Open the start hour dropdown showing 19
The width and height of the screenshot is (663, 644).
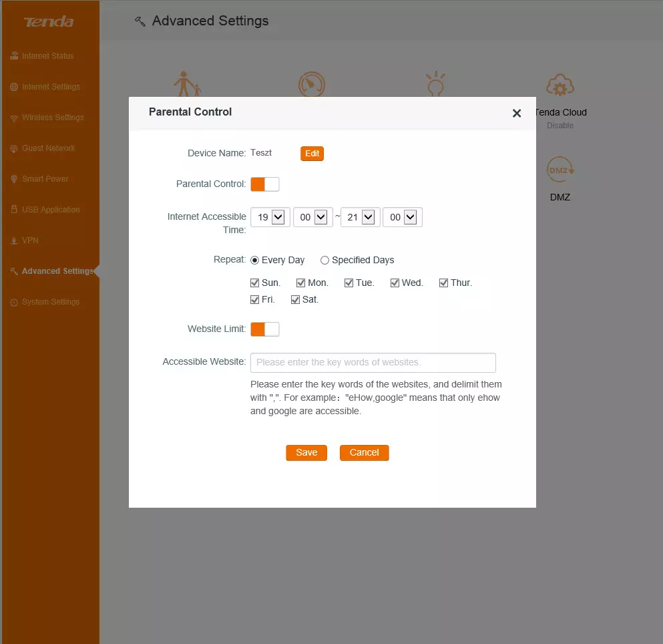[270, 217]
